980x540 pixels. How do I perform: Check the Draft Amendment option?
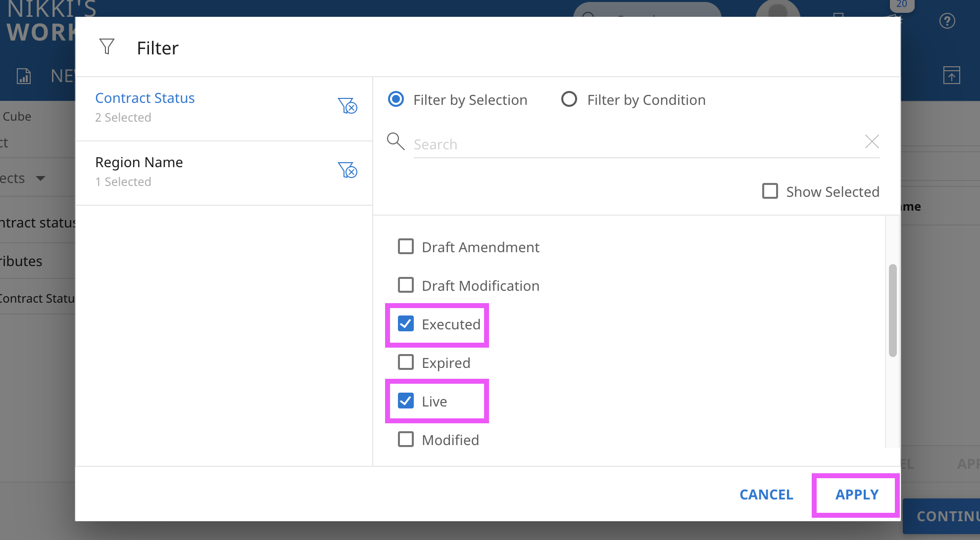406,247
